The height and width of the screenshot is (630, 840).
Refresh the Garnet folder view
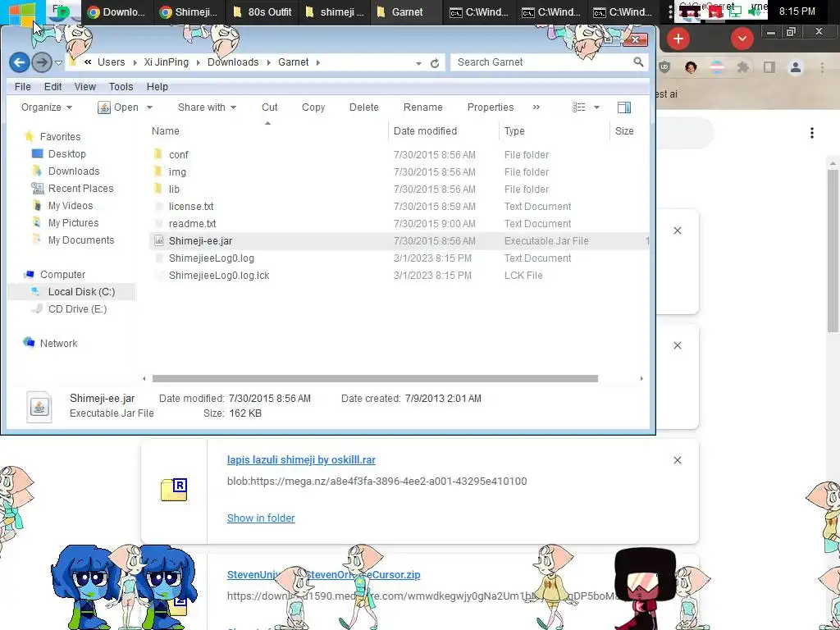(x=435, y=63)
